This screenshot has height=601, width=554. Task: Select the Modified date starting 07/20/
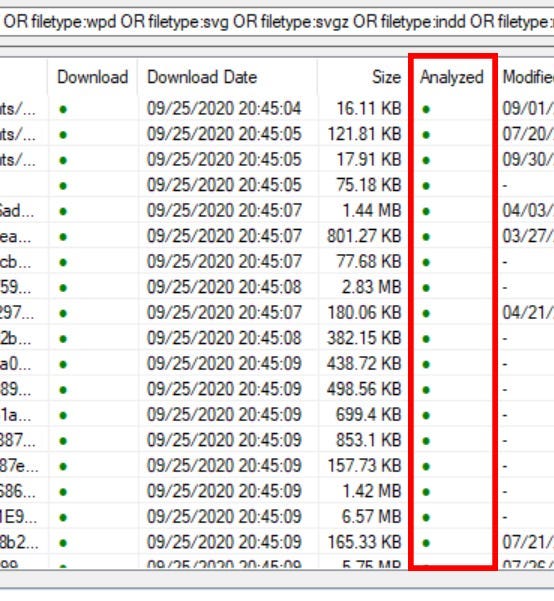pos(528,134)
